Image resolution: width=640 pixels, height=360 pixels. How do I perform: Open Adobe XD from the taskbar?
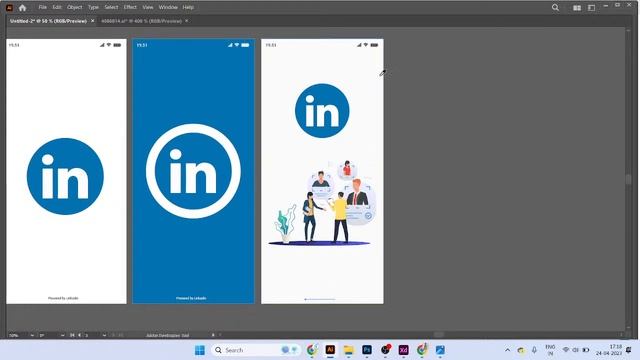tap(404, 350)
